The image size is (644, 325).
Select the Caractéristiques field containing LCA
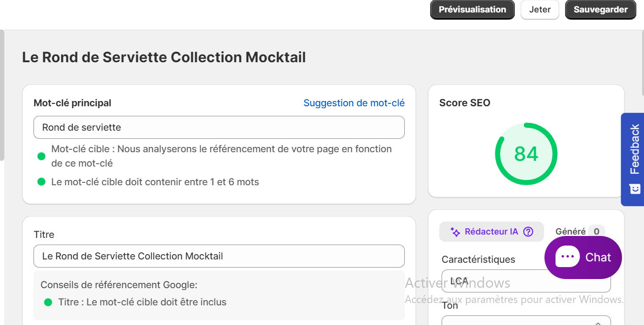(x=526, y=281)
